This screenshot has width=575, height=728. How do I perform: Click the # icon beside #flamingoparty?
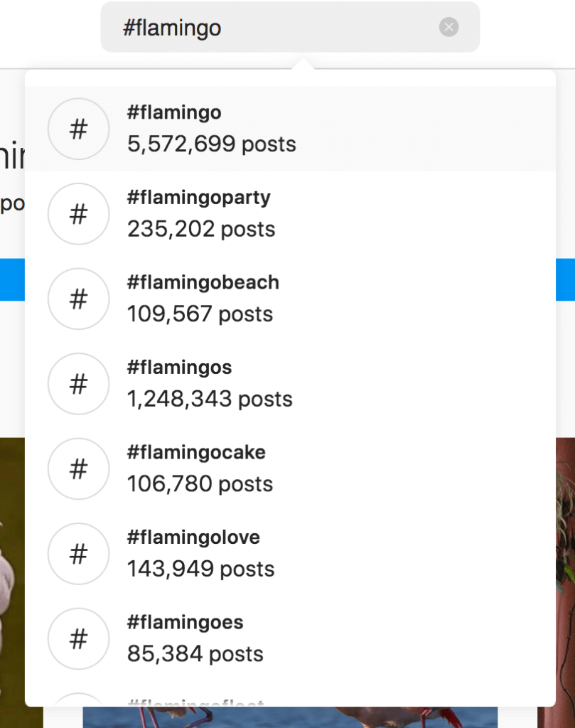pos(78,213)
